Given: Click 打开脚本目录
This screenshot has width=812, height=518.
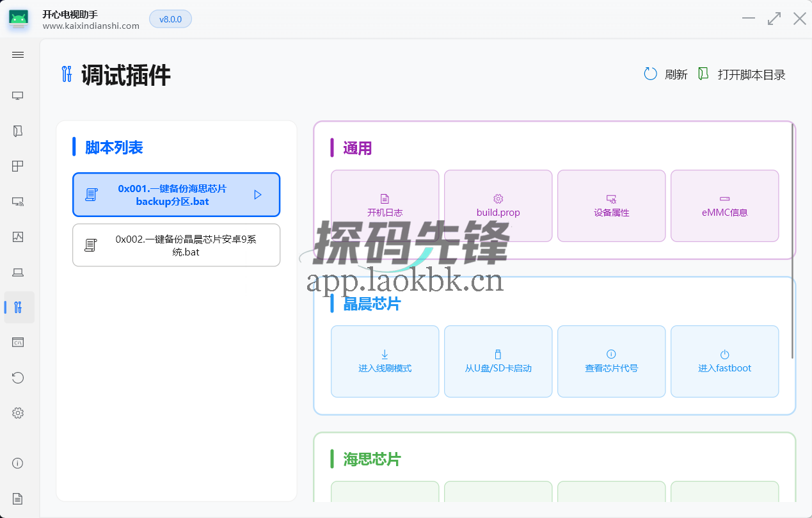Looking at the screenshot, I should [752, 75].
